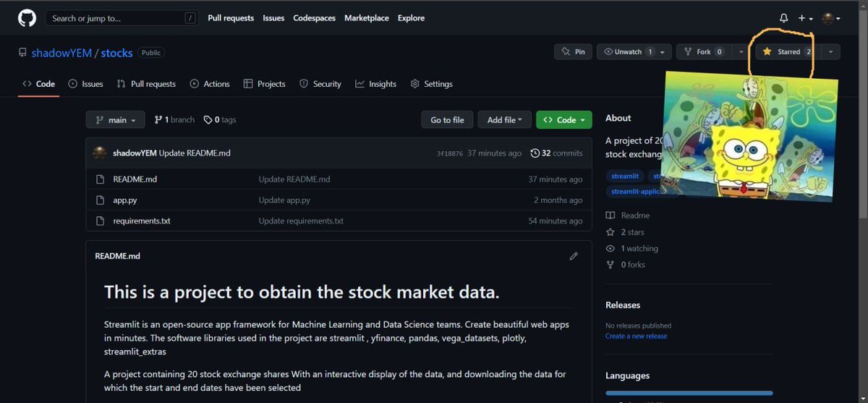Open Marketplace in header

point(367,18)
